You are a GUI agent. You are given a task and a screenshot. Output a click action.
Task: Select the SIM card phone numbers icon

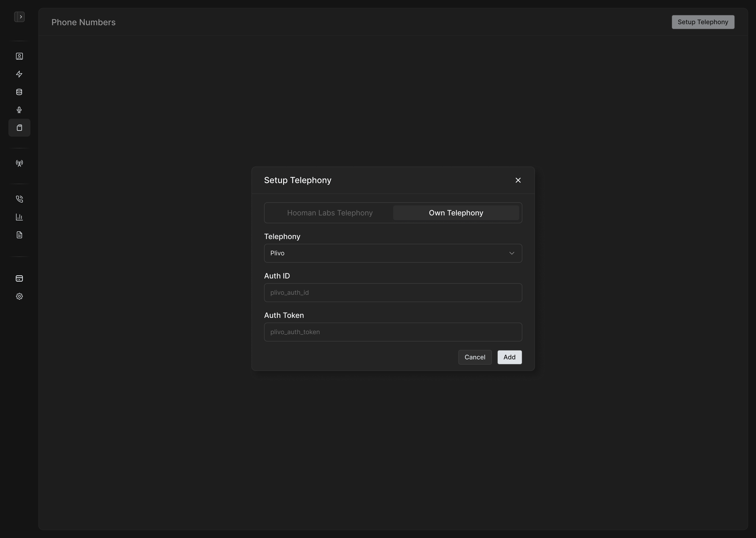click(19, 128)
